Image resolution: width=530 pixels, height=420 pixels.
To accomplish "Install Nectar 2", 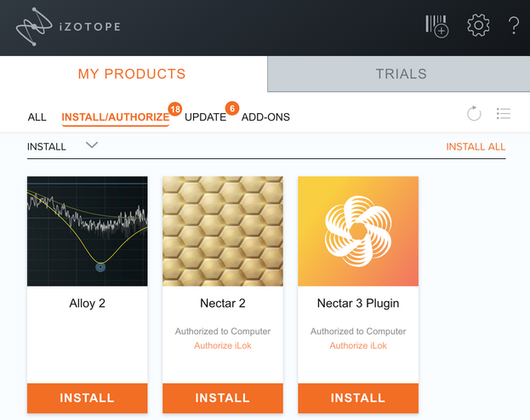I will click(x=222, y=398).
